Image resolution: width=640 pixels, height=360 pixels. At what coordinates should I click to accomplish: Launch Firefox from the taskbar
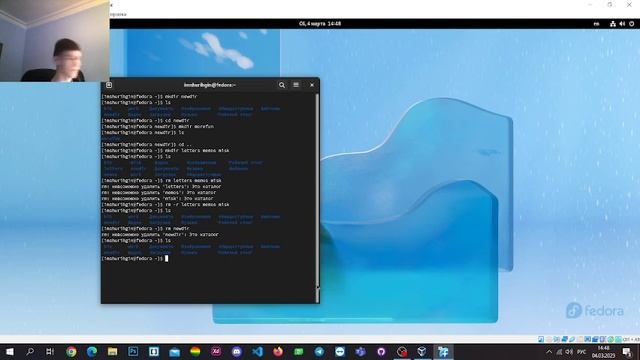click(x=278, y=351)
